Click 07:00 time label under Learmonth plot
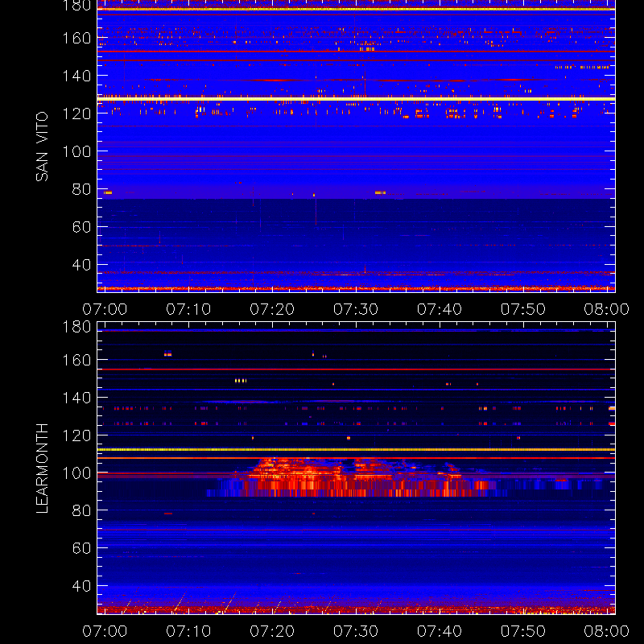The width and height of the screenshot is (644, 644). click(x=105, y=631)
